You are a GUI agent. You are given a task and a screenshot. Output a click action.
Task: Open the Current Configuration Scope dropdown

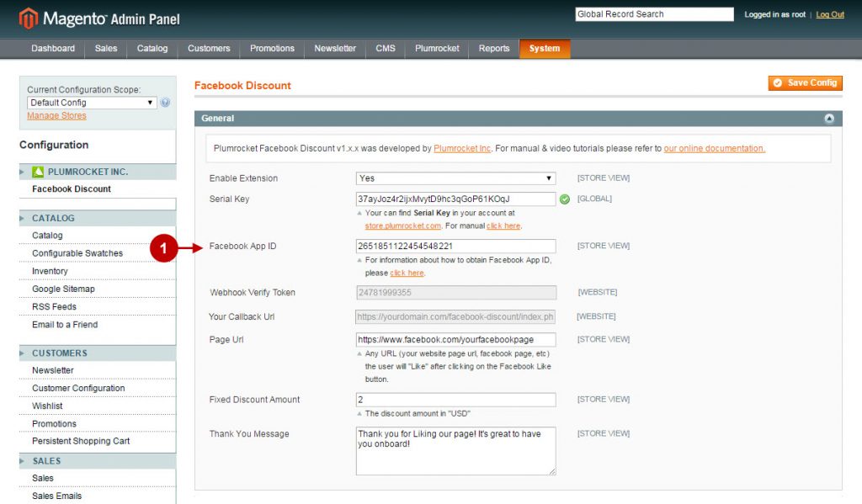tap(91, 102)
